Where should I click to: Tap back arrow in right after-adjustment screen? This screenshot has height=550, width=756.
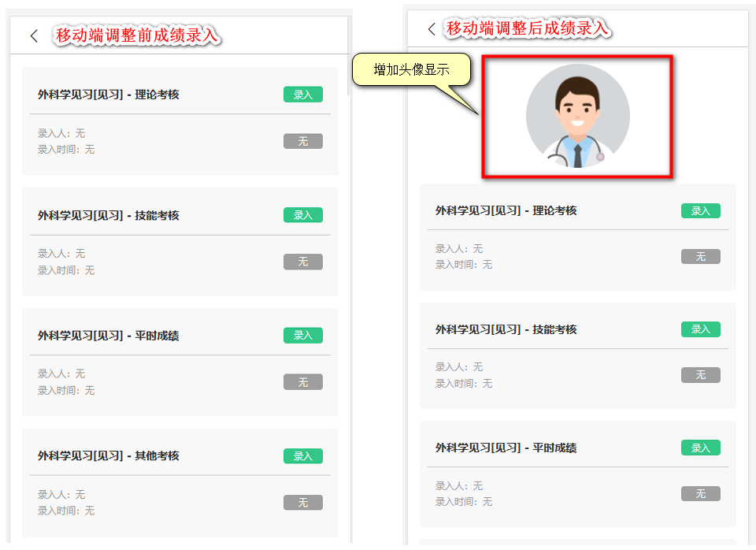[432, 29]
